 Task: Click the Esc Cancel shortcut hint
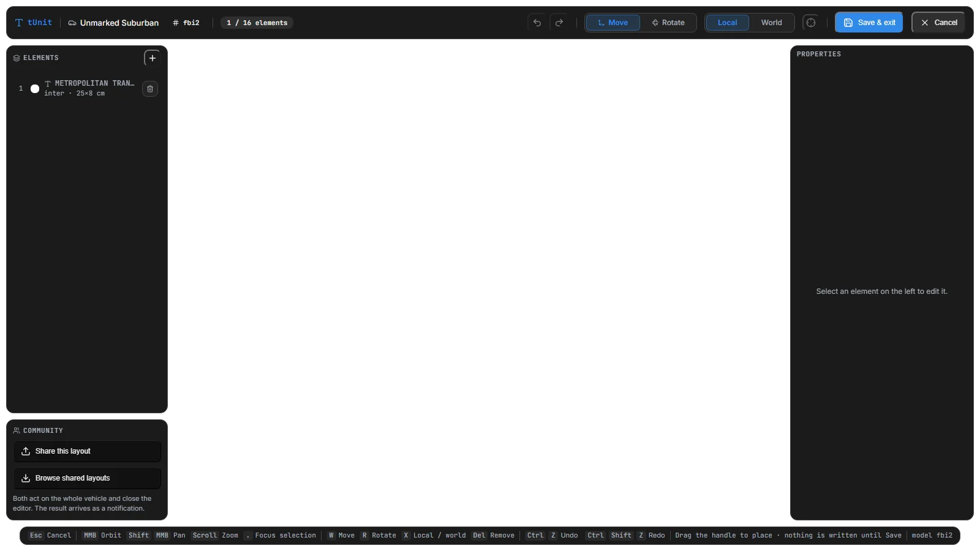click(50, 536)
